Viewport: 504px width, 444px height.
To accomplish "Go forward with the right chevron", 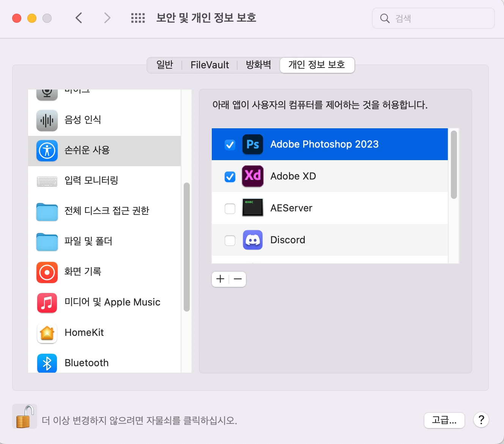I will point(107,18).
